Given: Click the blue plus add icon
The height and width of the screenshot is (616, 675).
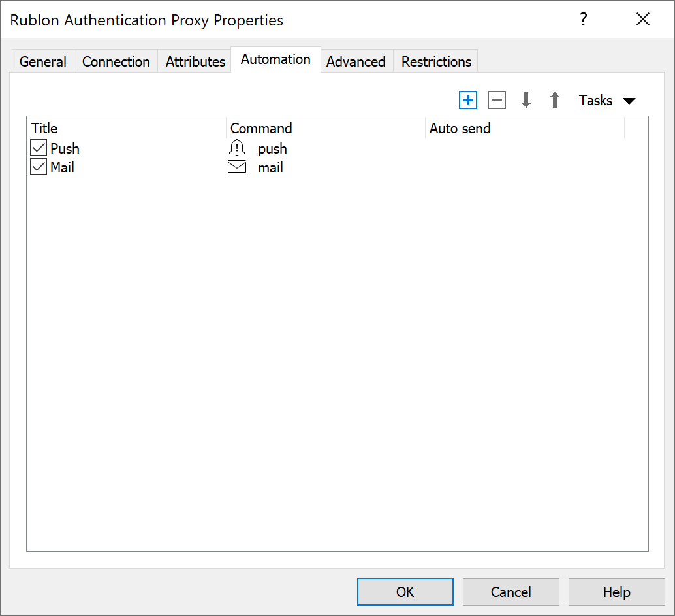Looking at the screenshot, I should click(468, 100).
